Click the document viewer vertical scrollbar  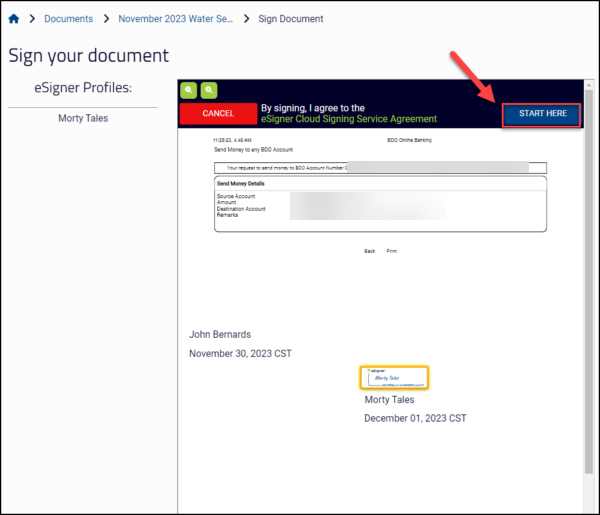588,300
